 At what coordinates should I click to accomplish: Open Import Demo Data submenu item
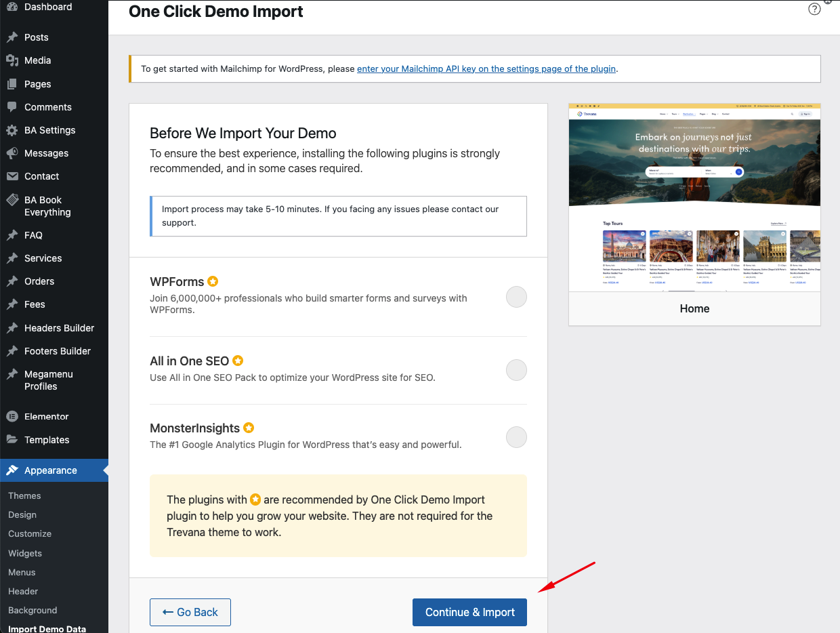pos(47,628)
